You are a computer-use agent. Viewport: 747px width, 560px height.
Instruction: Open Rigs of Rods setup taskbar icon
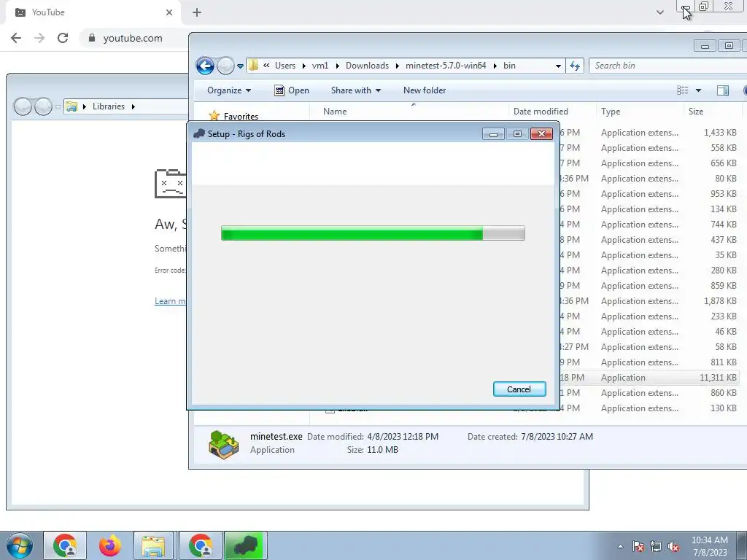click(x=245, y=545)
